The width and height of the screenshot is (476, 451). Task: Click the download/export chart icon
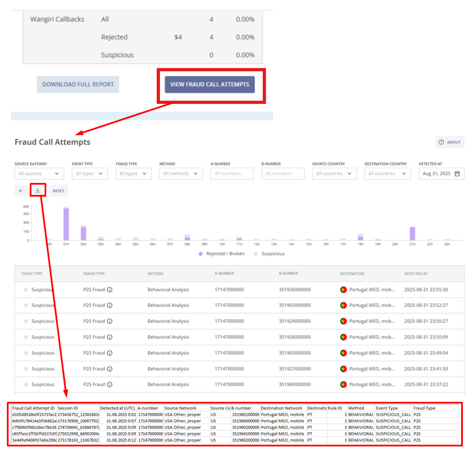pyautogui.click(x=37, y=190)
